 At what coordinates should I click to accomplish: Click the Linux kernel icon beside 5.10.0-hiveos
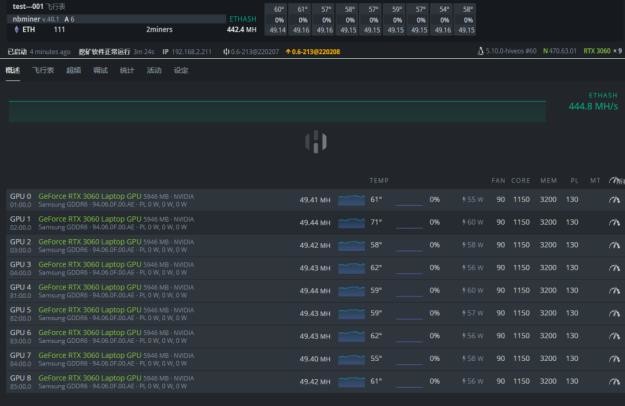[482, 51]
